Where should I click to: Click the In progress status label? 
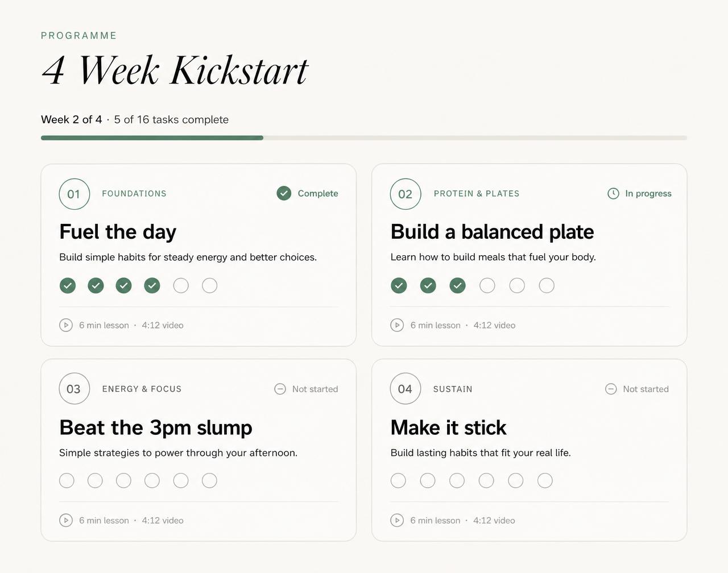(x=648, y=193)
